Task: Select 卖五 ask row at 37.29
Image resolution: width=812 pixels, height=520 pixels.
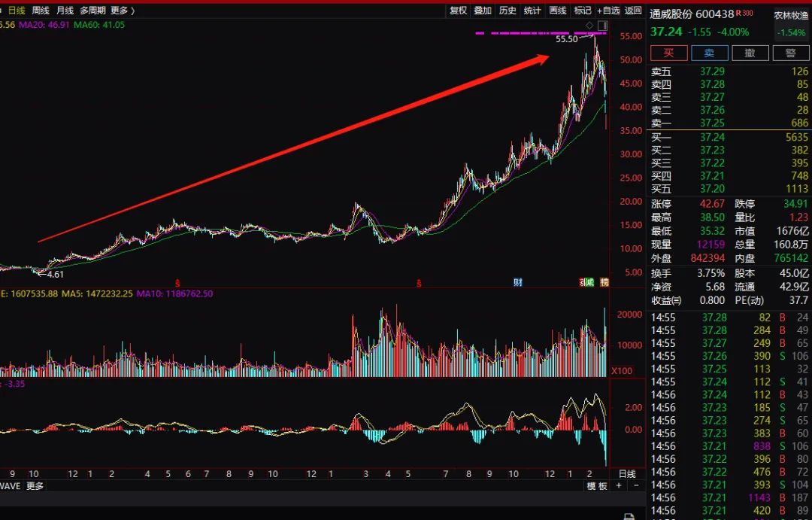Action: coord(729,71)
